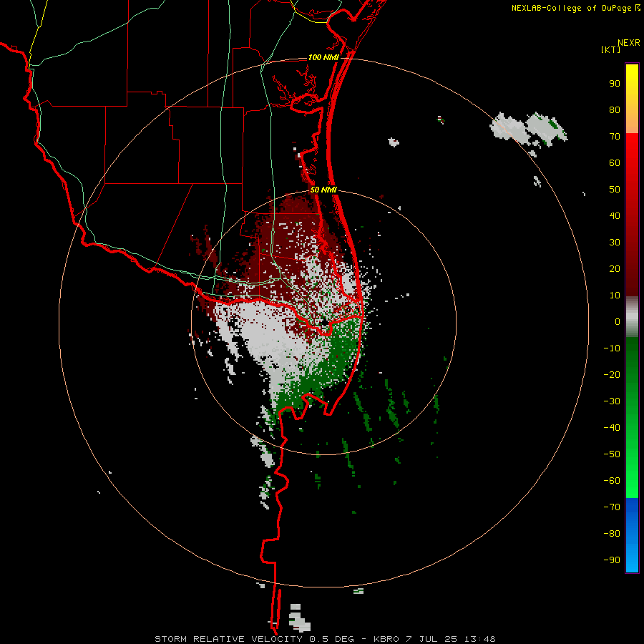The height and width of the screenshot is (644, 644).
Task: Click the -60 scale value
Action: pyautogui.click(x=612, y=481)
